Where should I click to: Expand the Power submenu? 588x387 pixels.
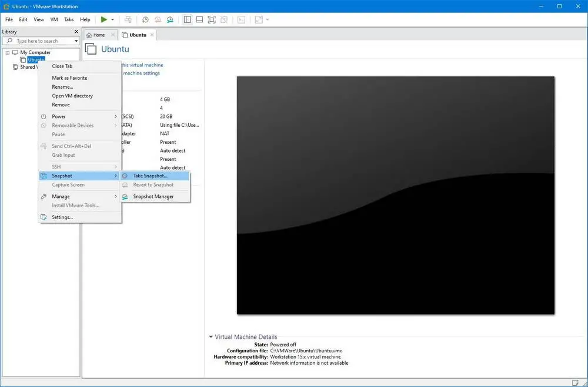click(x=80, y=116)
